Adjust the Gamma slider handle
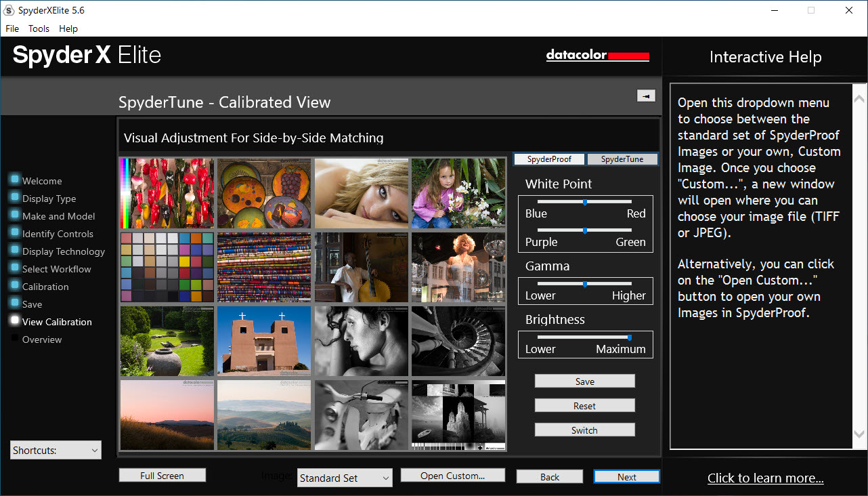 tap(585, 284)
